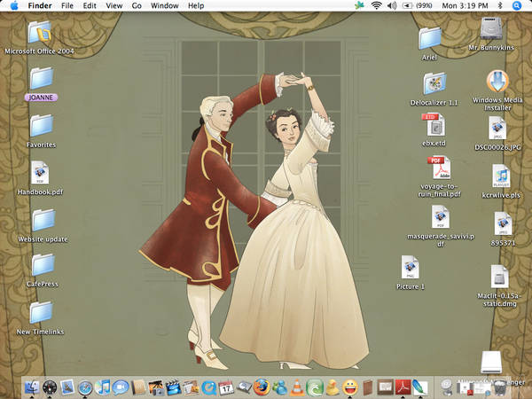Viewport: 532px width, 399px height.
Task: Launch QuickTime Player from the Dock
Action: (x=209, y=387)
